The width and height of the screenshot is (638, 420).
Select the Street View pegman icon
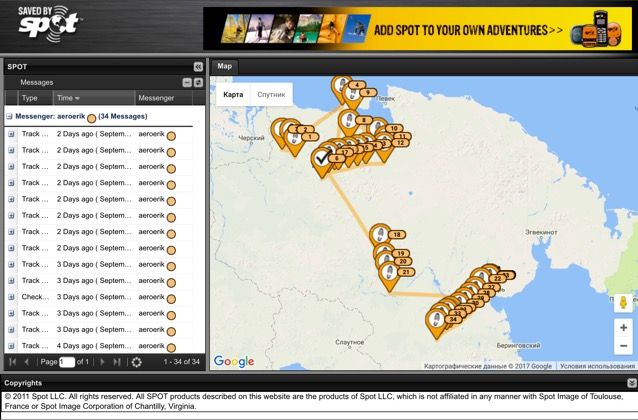tap(623, 303)
